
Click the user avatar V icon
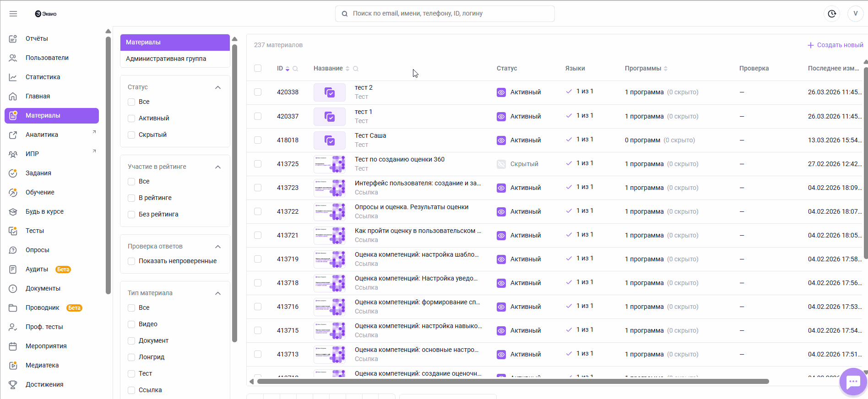[x=855, y=14]
